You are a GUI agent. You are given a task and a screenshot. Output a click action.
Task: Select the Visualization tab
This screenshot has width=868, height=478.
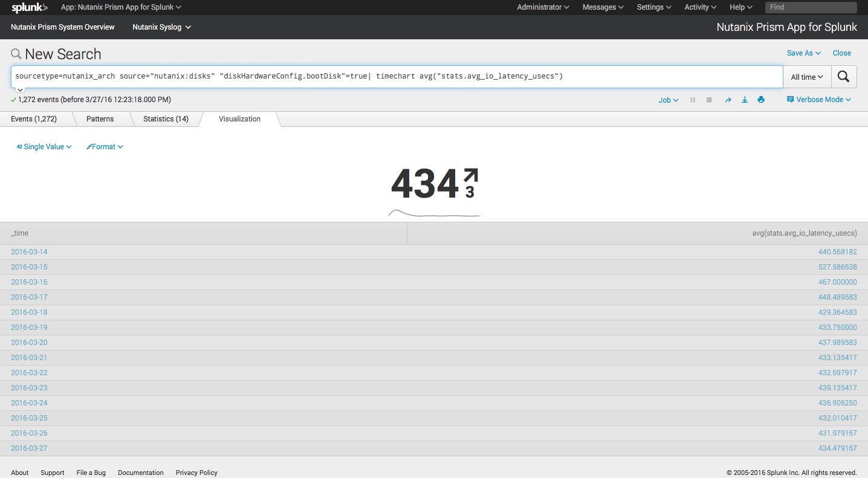click(239, 119)
